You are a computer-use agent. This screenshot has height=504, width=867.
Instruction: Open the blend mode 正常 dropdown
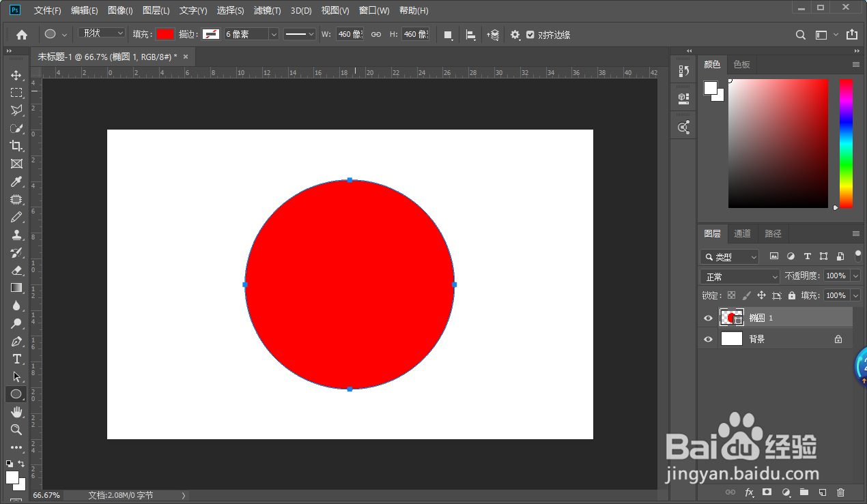coord(740,277)
